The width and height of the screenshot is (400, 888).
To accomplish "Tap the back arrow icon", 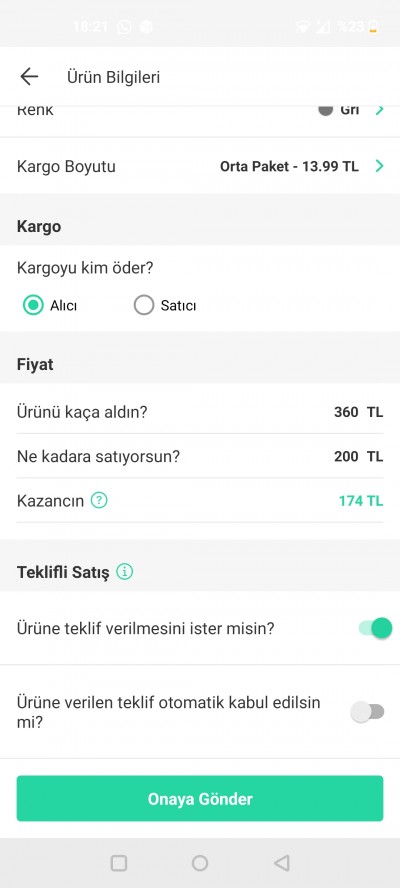I will [x=29, y=76].
